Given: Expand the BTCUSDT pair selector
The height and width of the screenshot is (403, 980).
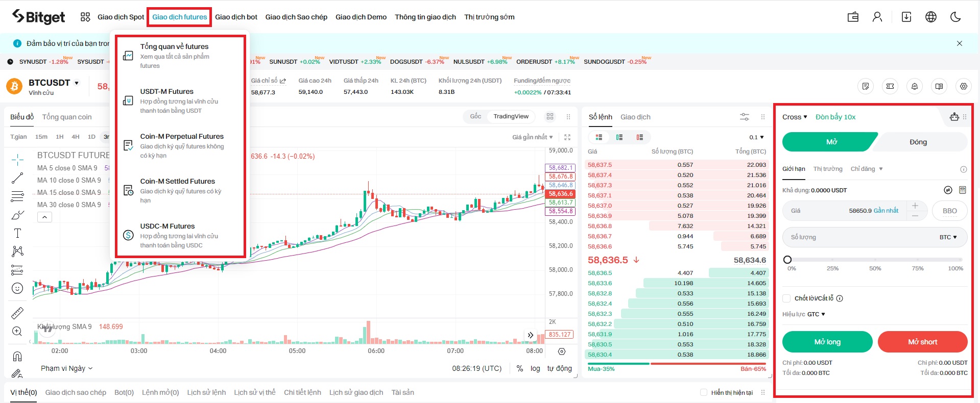Looking at the screenshot, I should (x=77, y=83).
